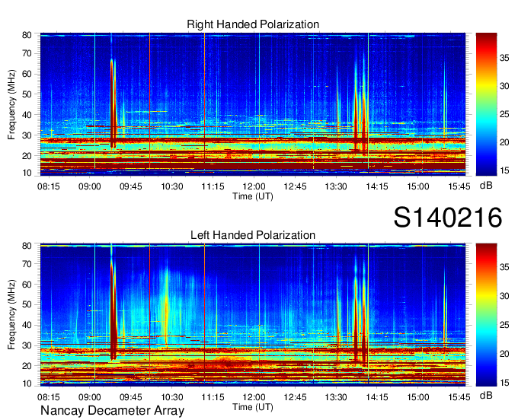Click the left-handed polarization spectrogram image

pyautogui.click(x=253, y=314)
